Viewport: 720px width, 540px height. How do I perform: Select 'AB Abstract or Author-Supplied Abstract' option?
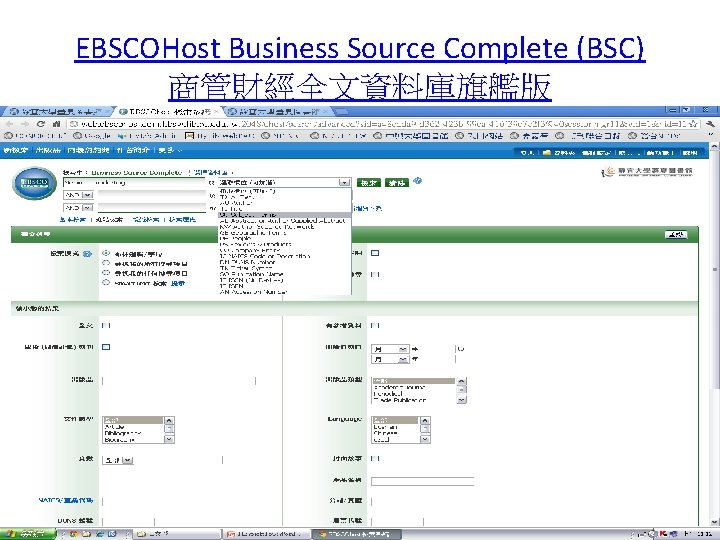285,220
